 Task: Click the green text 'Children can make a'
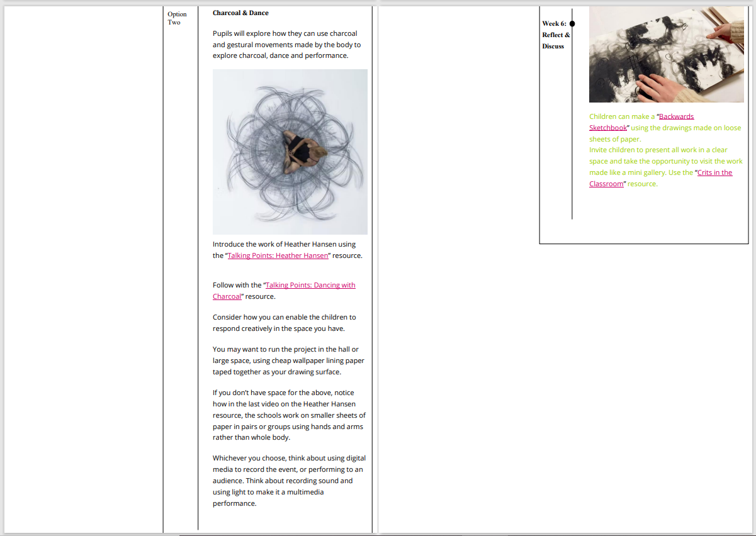coord(622,116)
